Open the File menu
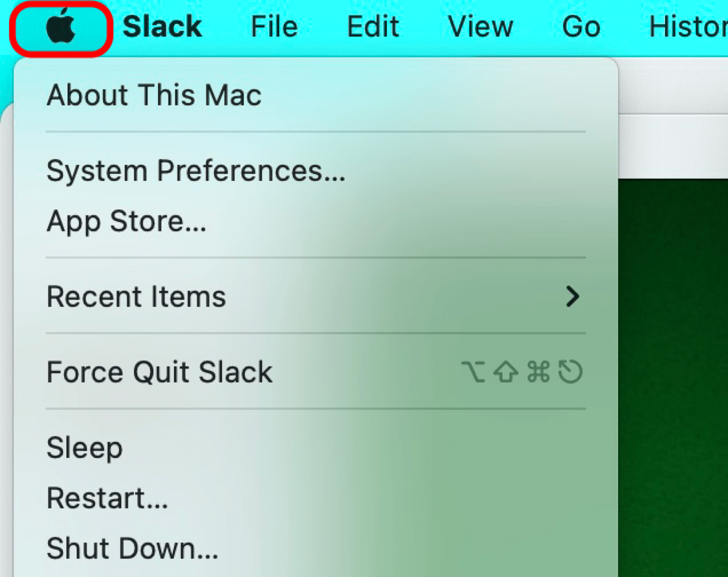The image size is (728, 577). [x=274, y=27]
